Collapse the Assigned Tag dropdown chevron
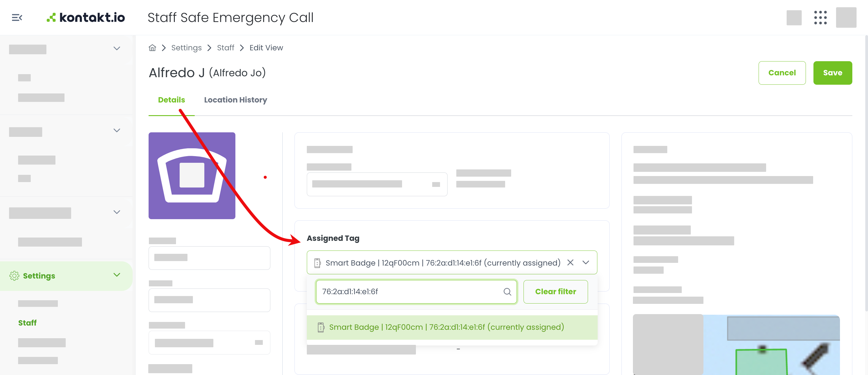This screenshot has width=868, height=375. coord(586,263)
